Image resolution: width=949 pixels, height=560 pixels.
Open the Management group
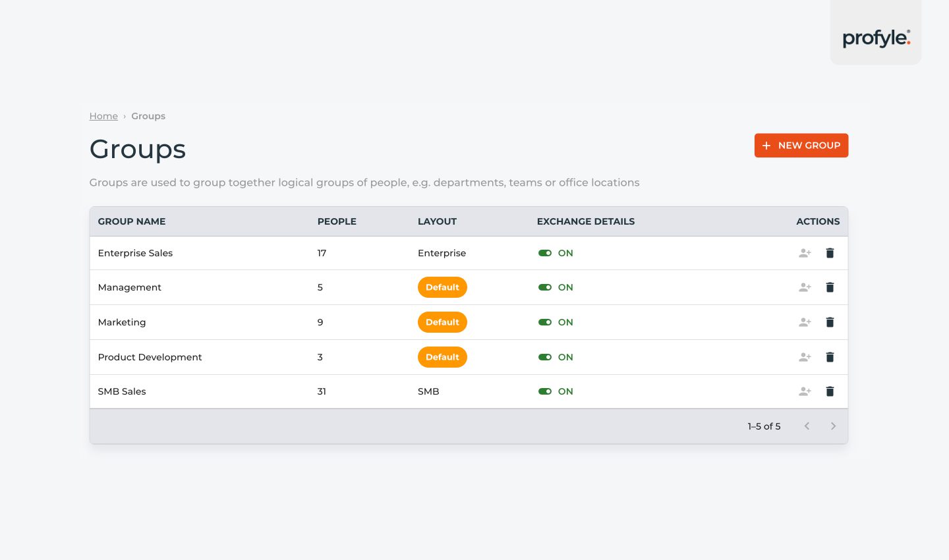(x=130, y=287)
